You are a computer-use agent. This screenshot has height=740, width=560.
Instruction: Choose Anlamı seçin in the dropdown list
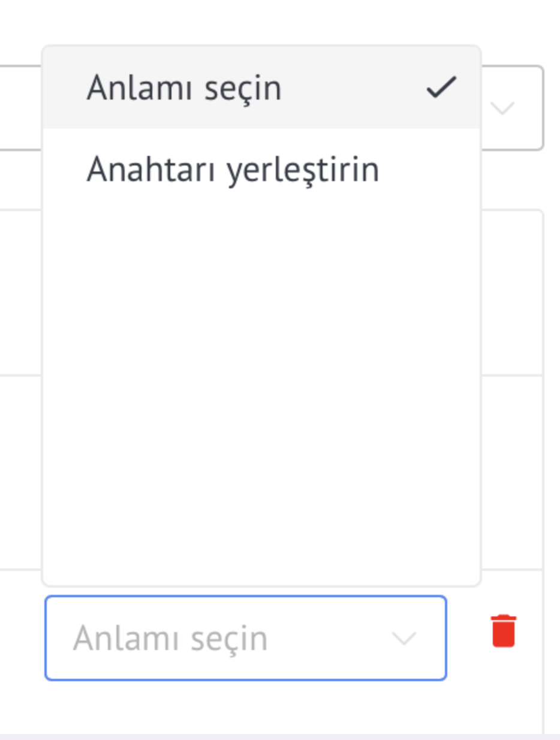click(261, 88)
